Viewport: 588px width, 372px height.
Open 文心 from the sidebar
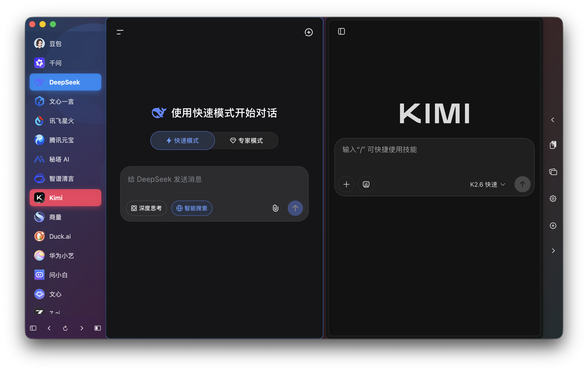[65, 294]
